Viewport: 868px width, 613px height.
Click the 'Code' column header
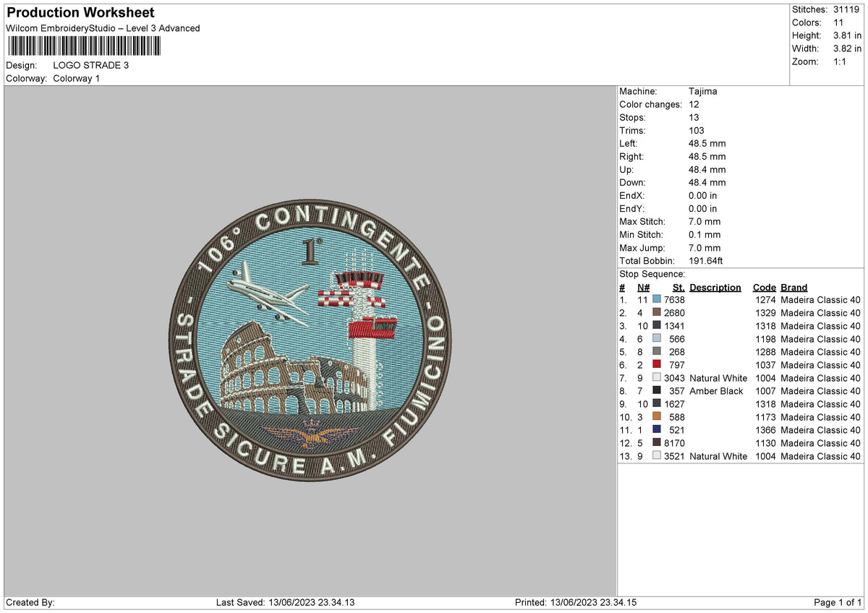764,288
